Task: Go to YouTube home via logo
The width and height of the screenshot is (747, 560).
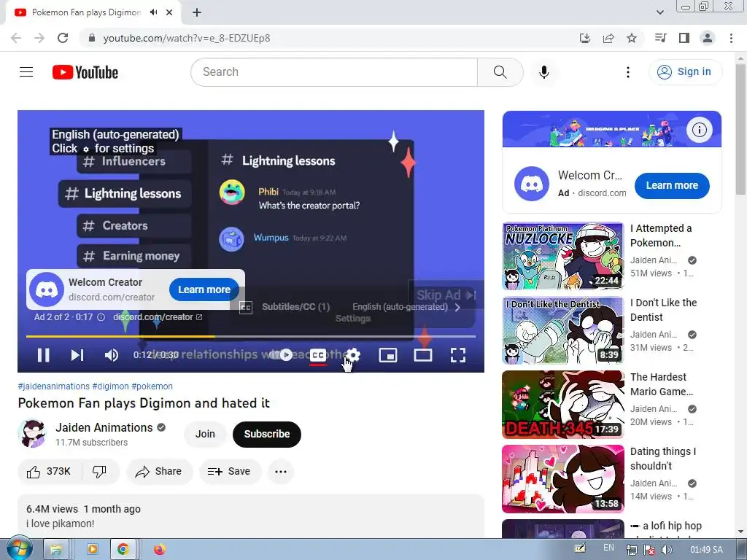Action: coord(85,72)
